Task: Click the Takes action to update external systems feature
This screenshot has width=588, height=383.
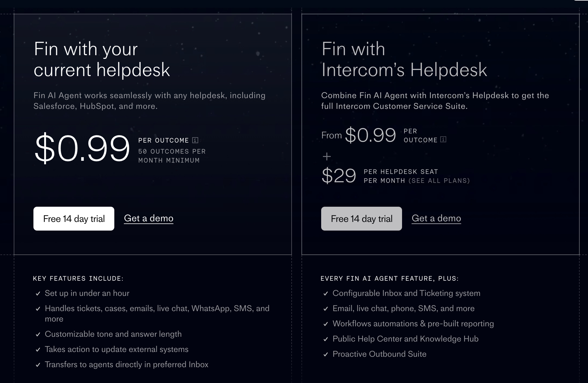Action: (117, 349)
